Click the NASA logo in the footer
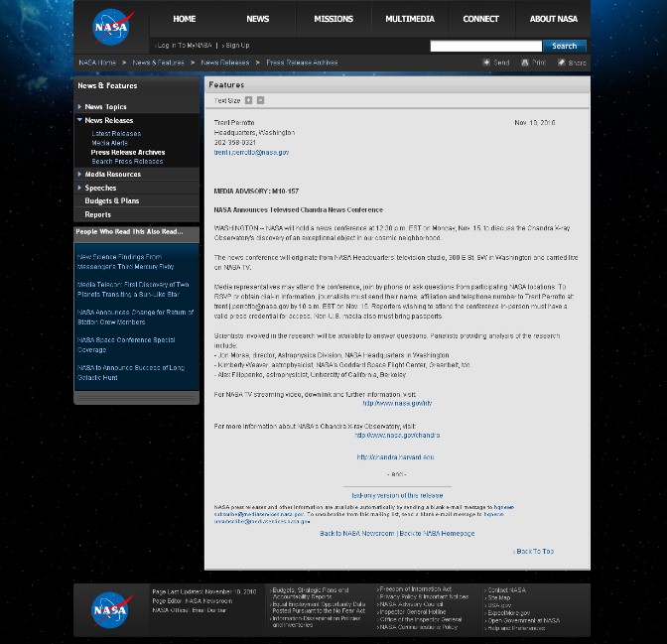The width and height of the screenshot is (667, 644). tap(111, 610)
